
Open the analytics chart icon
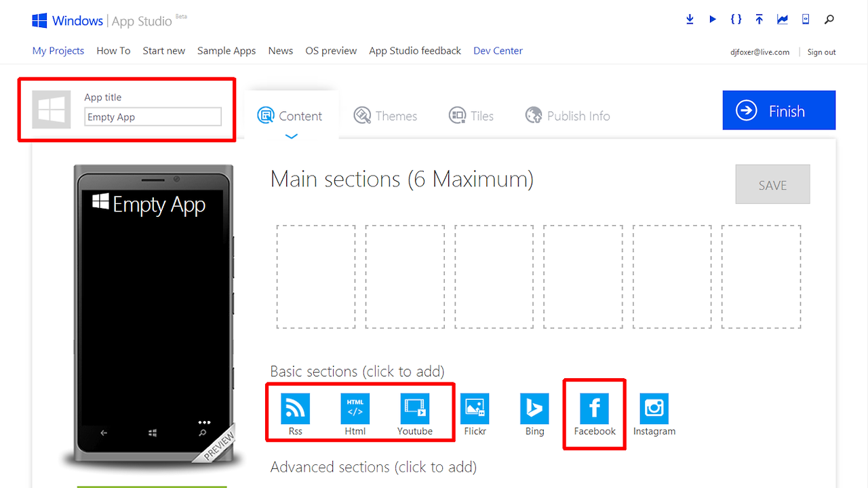[783, 20]
